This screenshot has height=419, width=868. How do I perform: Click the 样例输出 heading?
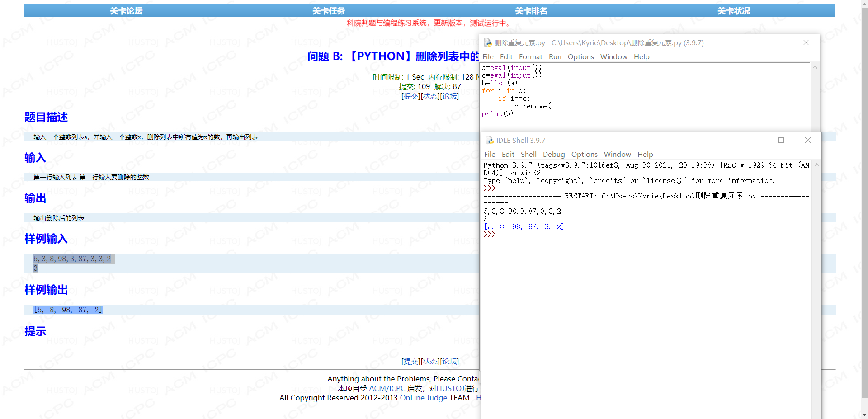[x=46, y=290]
